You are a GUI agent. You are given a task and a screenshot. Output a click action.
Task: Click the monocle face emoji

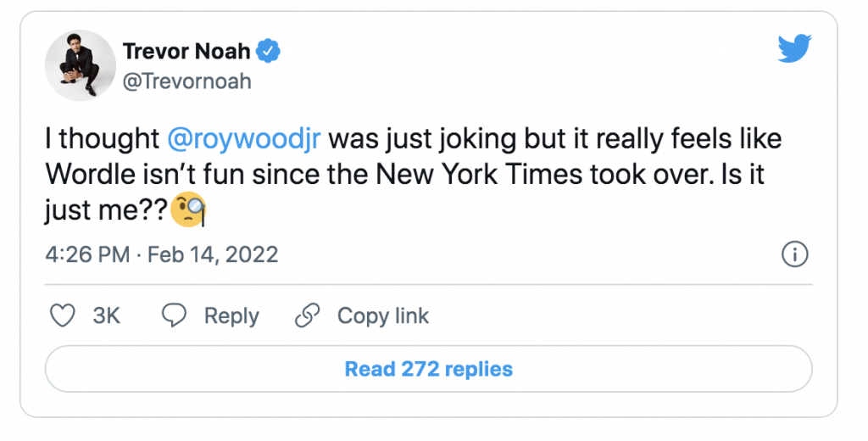point(189,210)
